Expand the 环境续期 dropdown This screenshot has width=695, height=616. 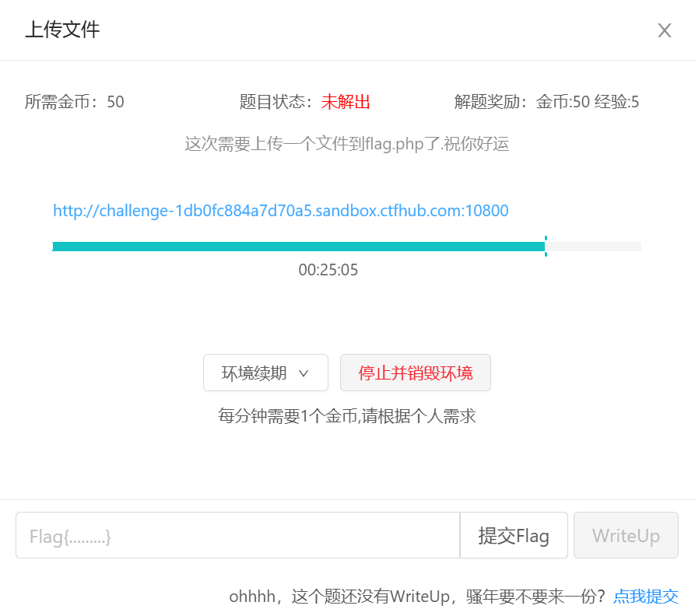pyautogui.click(x=265, y=373)
